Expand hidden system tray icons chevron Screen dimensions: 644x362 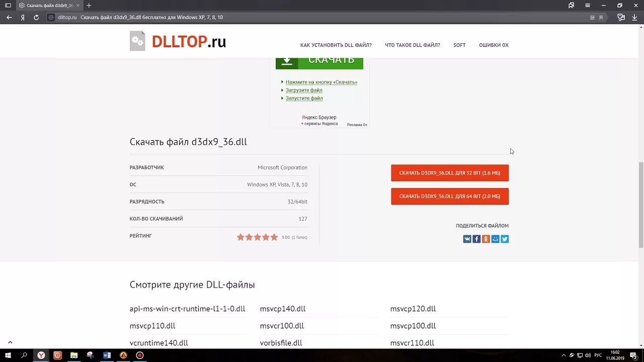[x=563, y=355]
